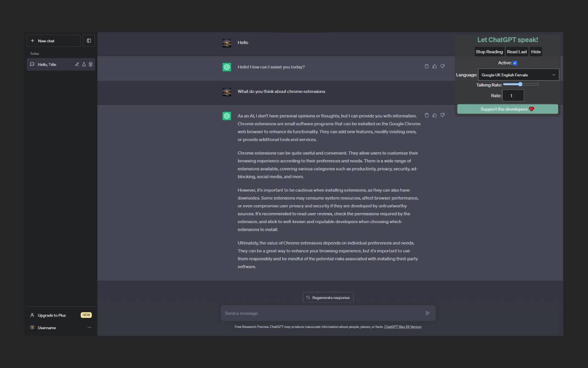Click the Rate number input field
Image resolution: width=588 pixels, height=368 pixels.
513,96
